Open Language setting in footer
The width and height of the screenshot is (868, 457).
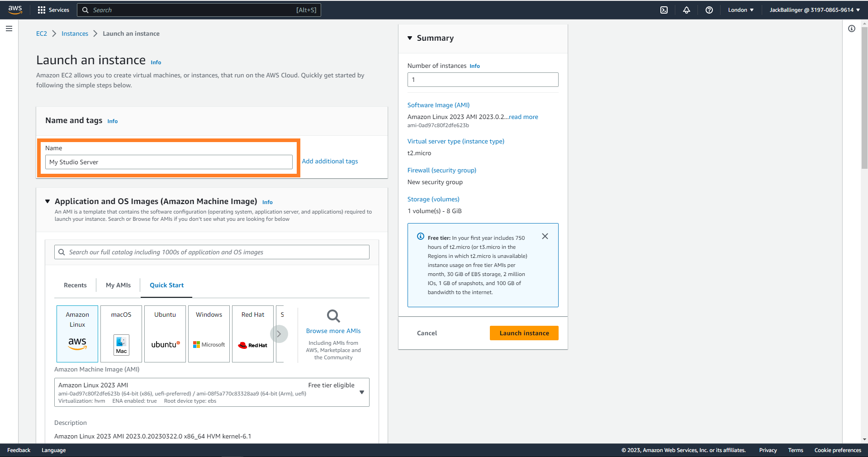tap(53, 450)
